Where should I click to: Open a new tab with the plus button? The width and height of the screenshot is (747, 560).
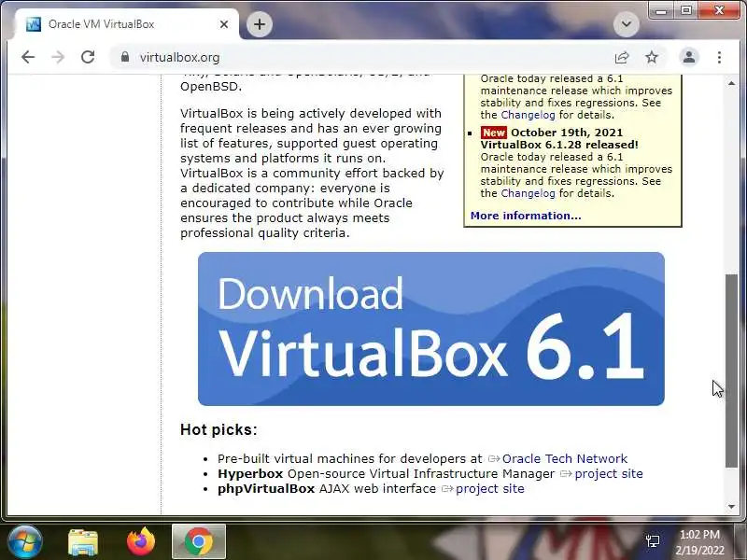click(260, 24)
